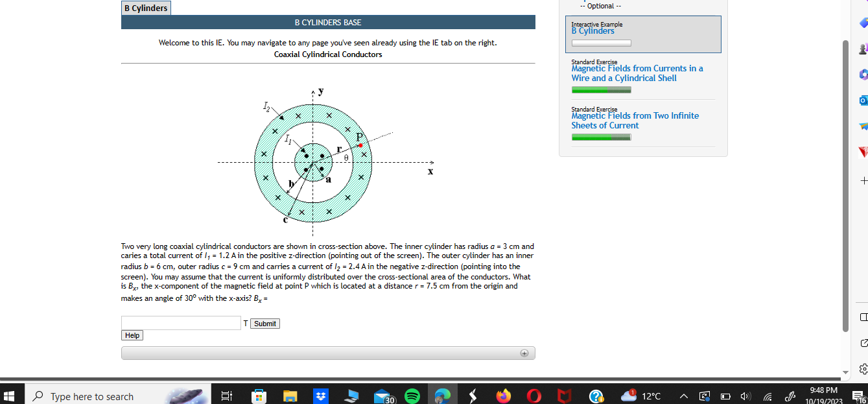Select the B Cylinders tab

145,8
